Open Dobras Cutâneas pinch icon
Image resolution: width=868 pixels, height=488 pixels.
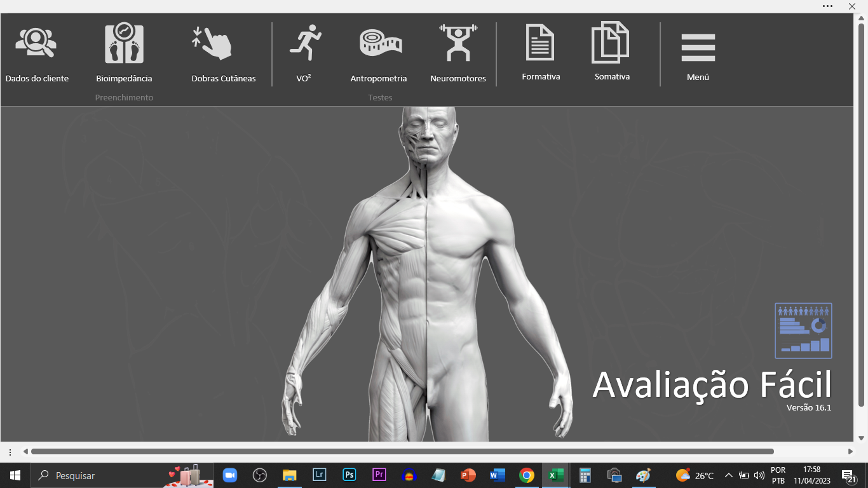[212, 43]
